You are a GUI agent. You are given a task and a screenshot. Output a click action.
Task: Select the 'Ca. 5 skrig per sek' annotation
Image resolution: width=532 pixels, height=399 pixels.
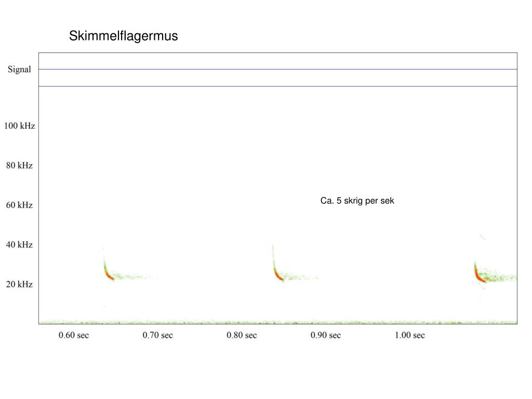[357, 201]
